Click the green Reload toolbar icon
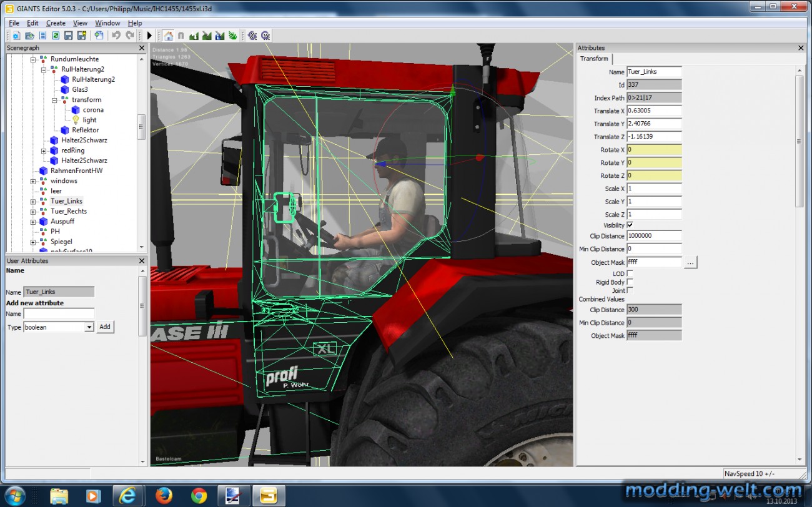The height and width of the screenshot is (507, 812). point(56,36)
